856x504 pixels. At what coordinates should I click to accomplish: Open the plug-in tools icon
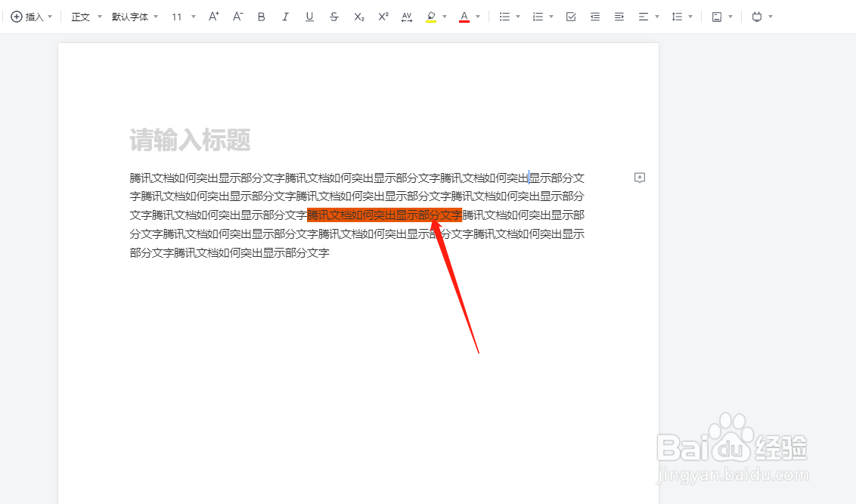(757, 17)
